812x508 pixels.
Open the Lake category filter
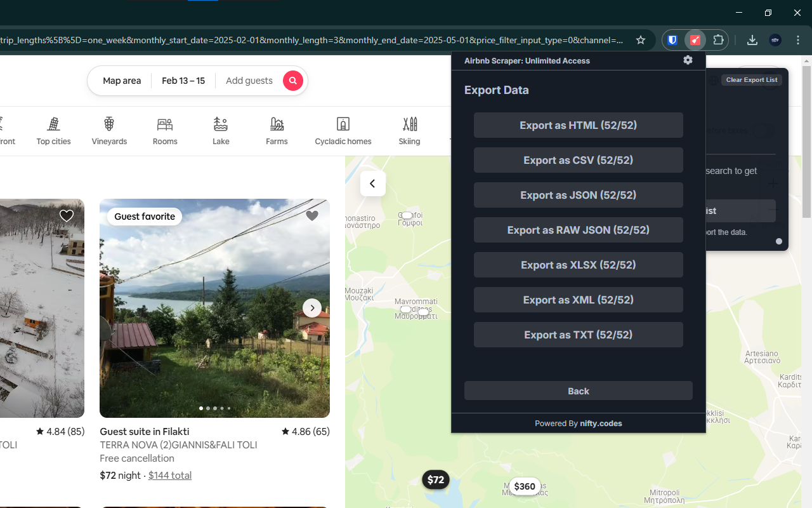coord(221,130)
